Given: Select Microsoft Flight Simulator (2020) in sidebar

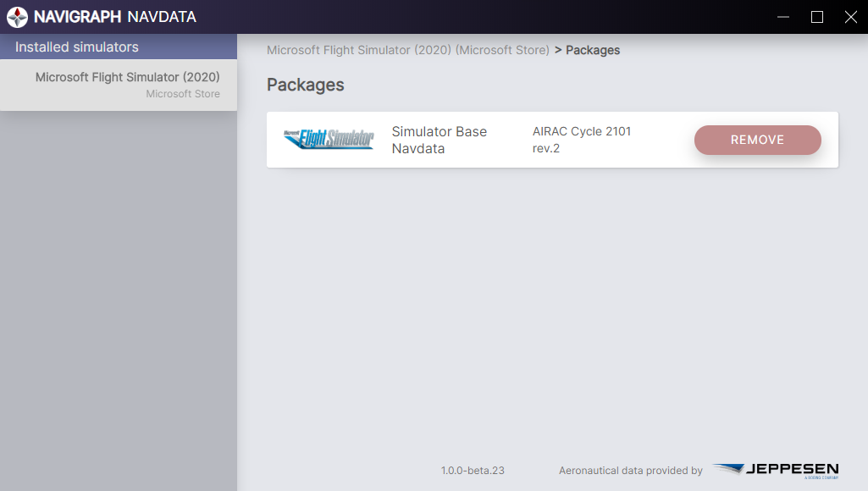Looking at the screenshot, I should (127, 77).
